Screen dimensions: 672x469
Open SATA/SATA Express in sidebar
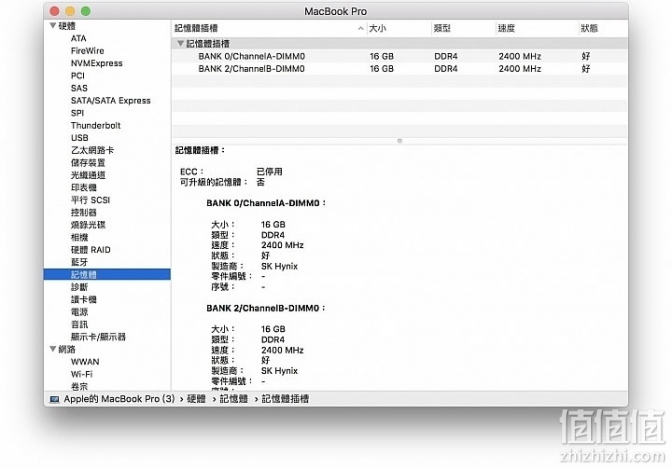[x=111, y=100]
